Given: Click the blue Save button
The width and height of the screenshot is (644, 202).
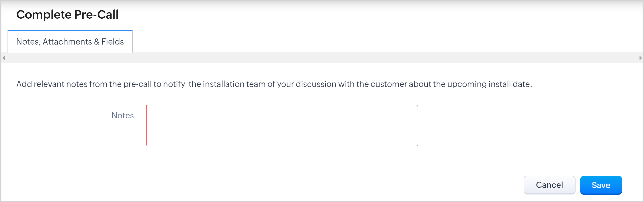Looking at the screenshot, I should pyautogui.click(x=601, y=185).
